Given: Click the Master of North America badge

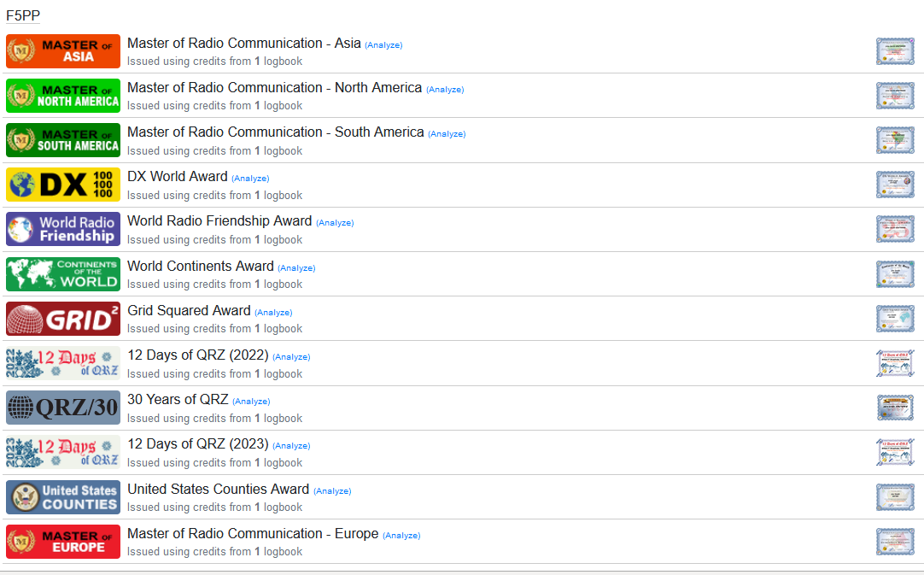Looking at the screenshot, I should (63, 96).
